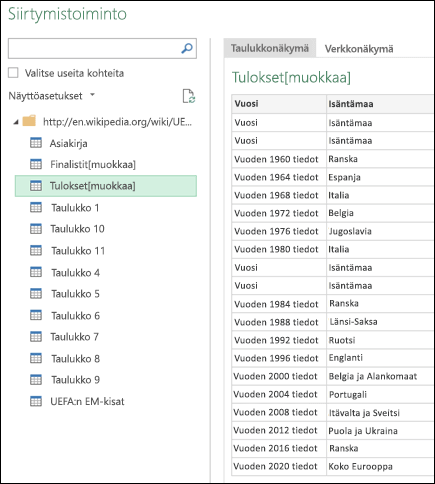Click the Taulukko 4 table icon

point(36,272)
